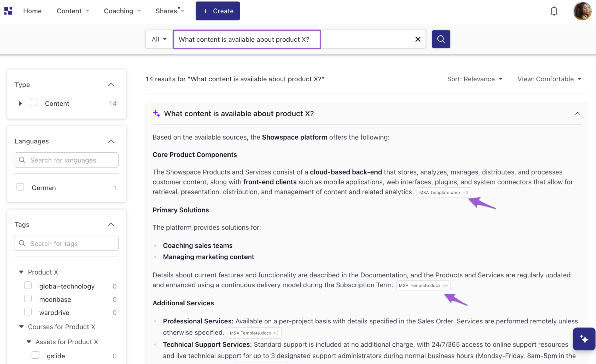This screenshot has width=596, height=364.
Task: Check the global-technology tag checkbox
Action: point(28,285)
